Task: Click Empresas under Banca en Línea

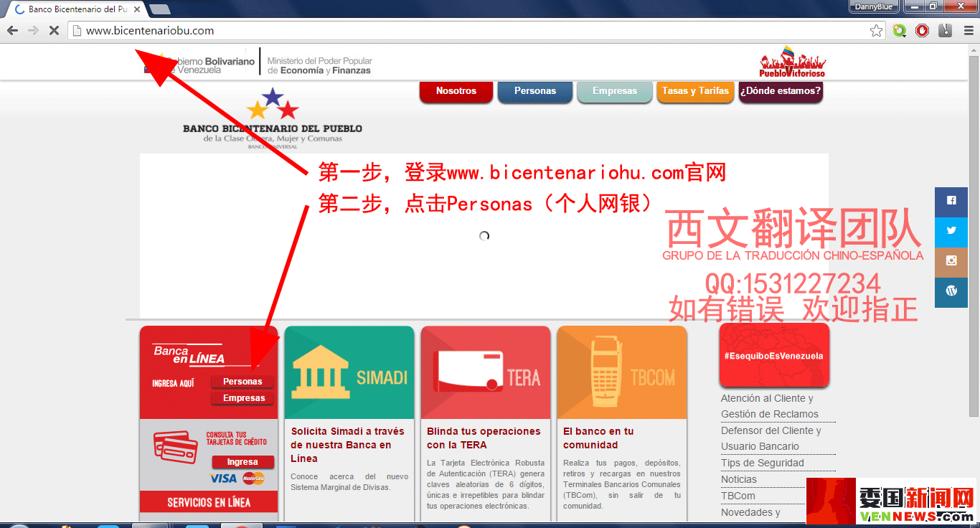Action: 242,398
